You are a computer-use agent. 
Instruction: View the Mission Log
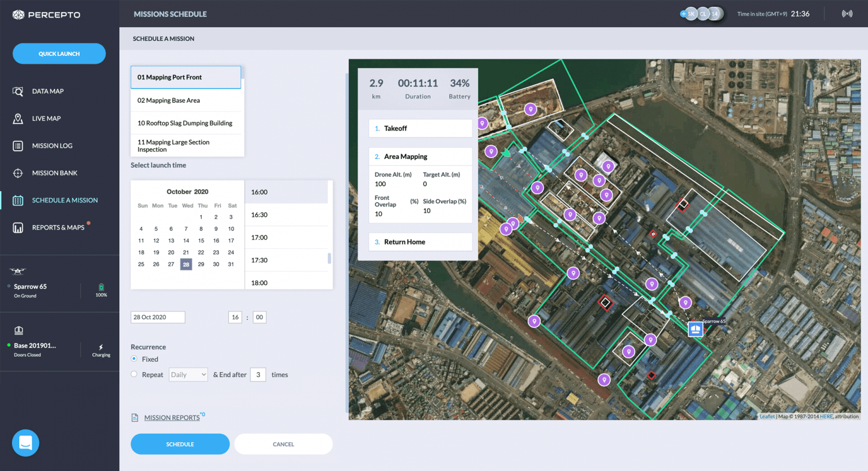[52, 145]
